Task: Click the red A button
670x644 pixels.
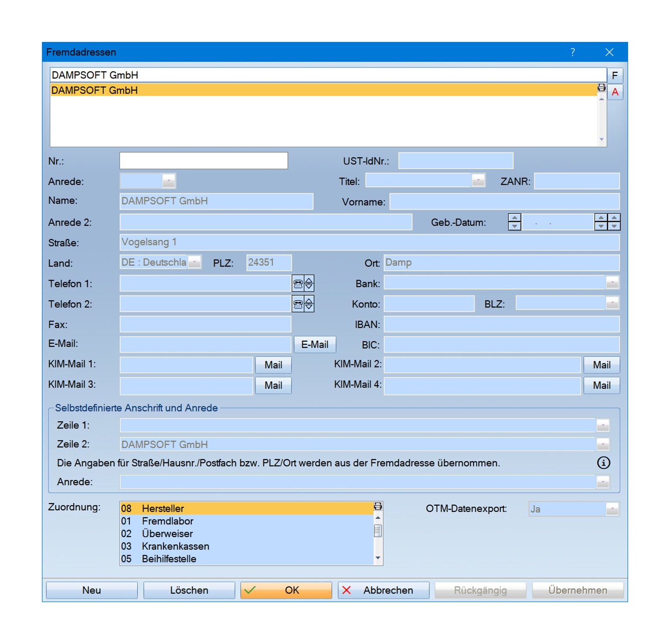Action: click(x=615, y=92)
